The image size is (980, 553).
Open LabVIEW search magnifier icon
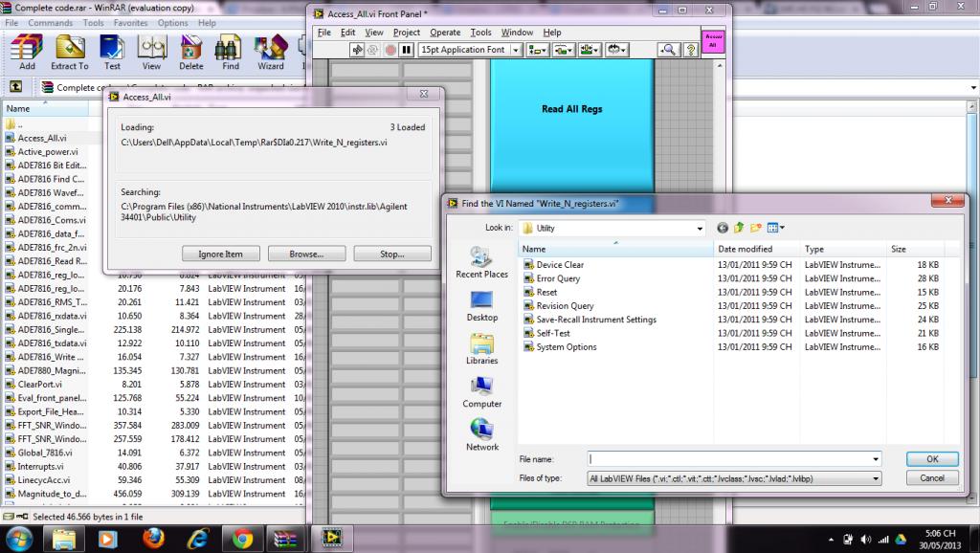667,50
